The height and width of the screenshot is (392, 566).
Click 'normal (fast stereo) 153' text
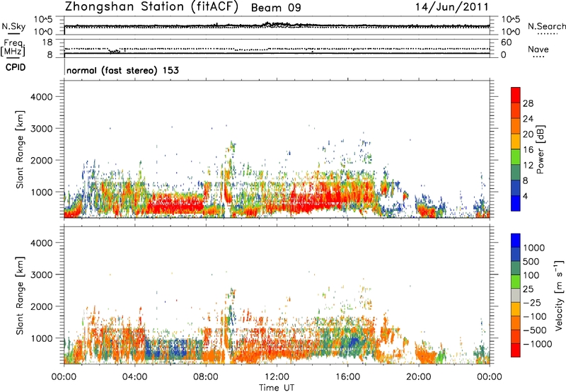pos(122,70)
